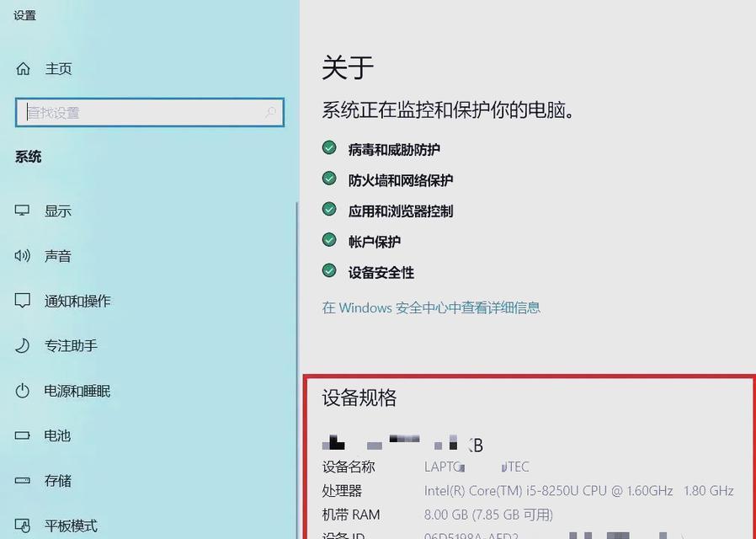The height and width of the screenshot is (539, 756).
Task: Click the 应用和浏览器控制 status text
Action: click(x=401, y=211)
